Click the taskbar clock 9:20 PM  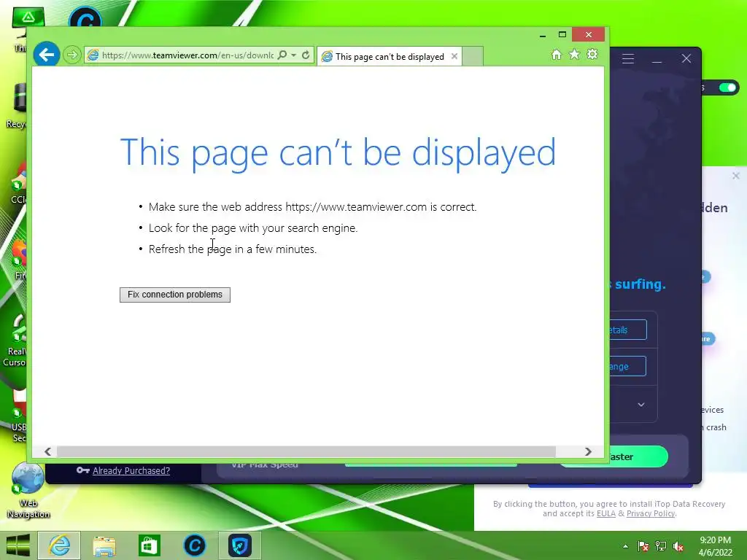click(715, 546)
